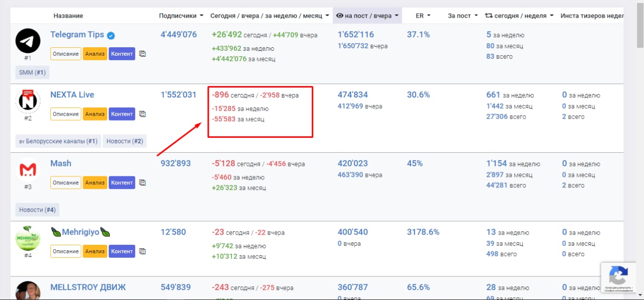Screen dimensions: 644x300
Task: Click Анализ button for NEXTA Live
Action: [95, 114]
